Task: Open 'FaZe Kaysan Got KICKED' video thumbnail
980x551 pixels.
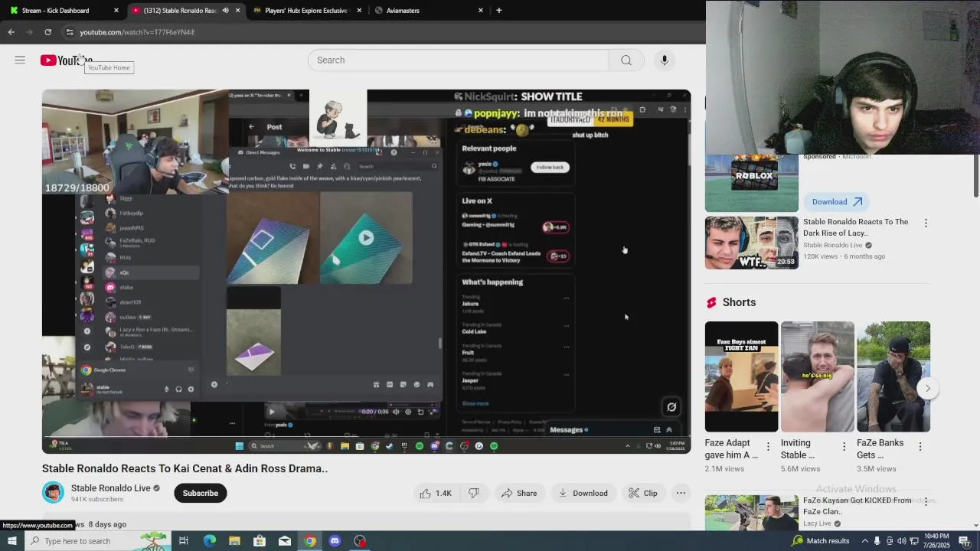Action: pos(752,513)
